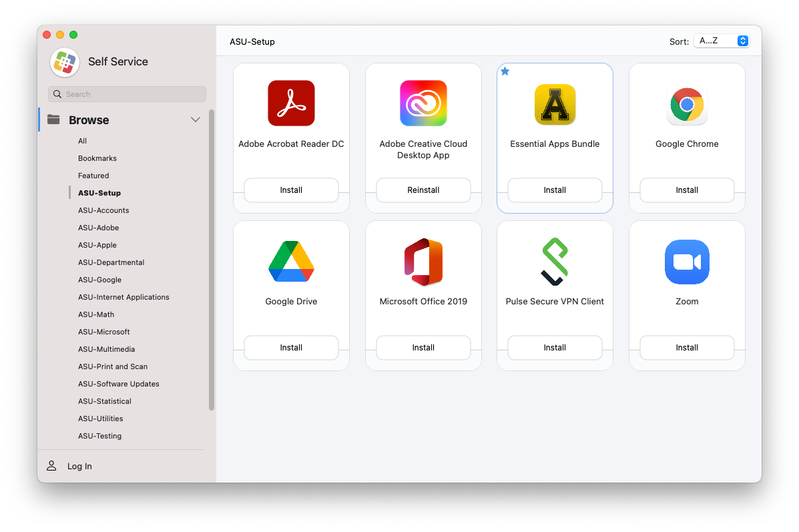Click the sidebar vertical scrollbar
Viewport: 799px width, 532px height.
point(212,260)
